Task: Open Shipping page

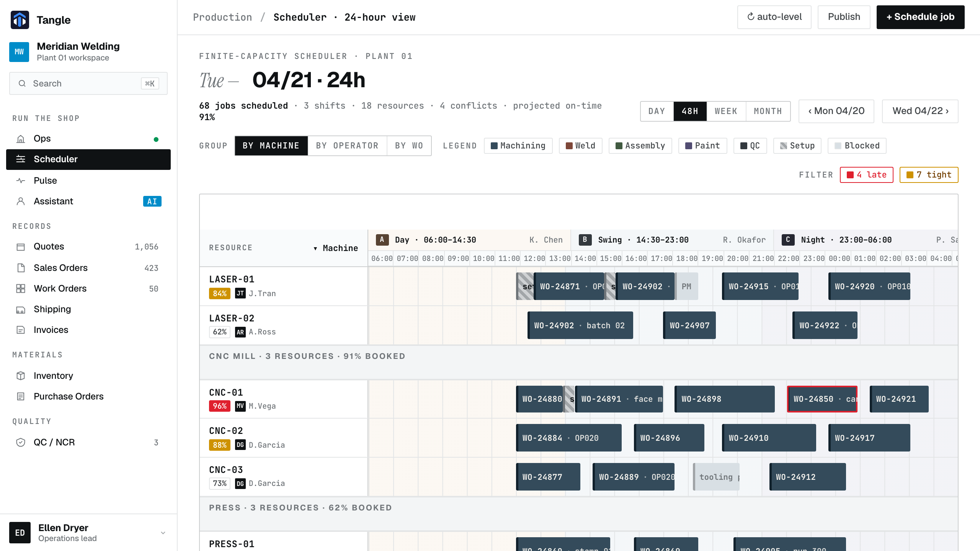Action: tap(88, 309)
